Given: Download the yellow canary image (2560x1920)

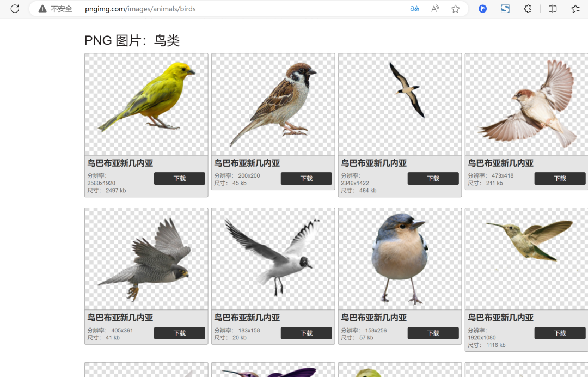Looking at the screenshot, I should tap(180, 179).
